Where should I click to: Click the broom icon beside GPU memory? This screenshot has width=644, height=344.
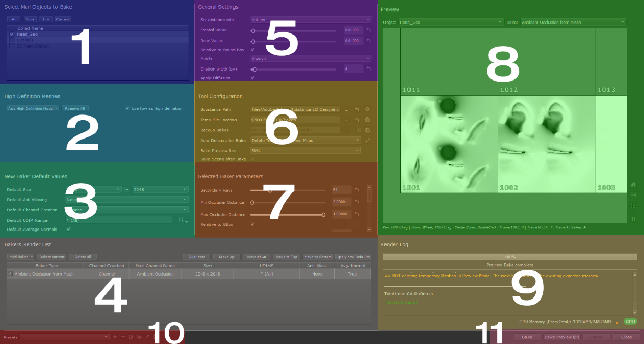pos(617,322)
